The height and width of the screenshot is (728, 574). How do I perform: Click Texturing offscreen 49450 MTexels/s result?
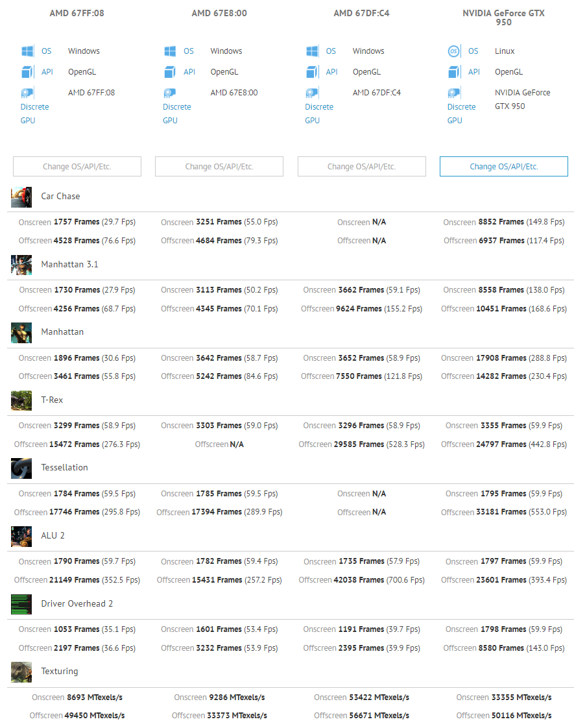click(77, 716)
